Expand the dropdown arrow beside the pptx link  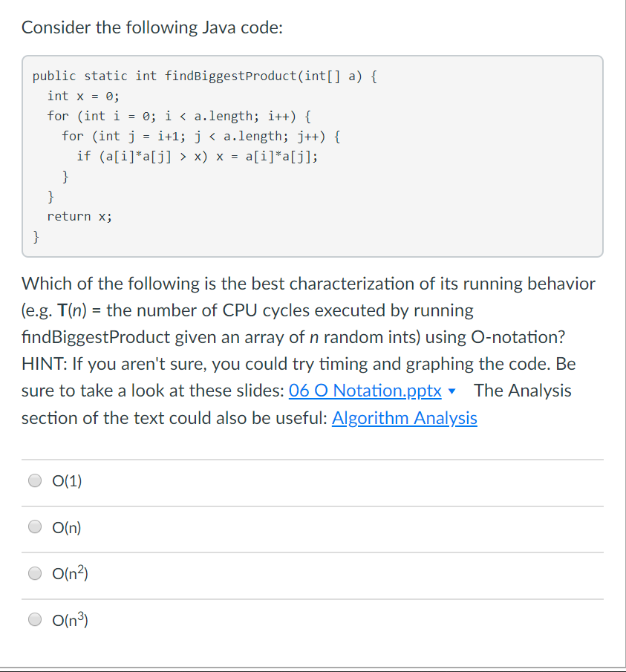(x=453, y=391)
